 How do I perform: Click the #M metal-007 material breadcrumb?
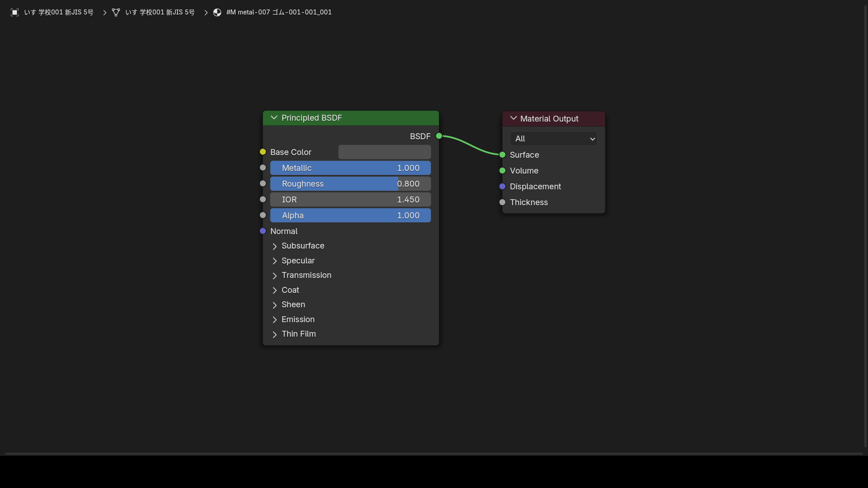(279, 12)
